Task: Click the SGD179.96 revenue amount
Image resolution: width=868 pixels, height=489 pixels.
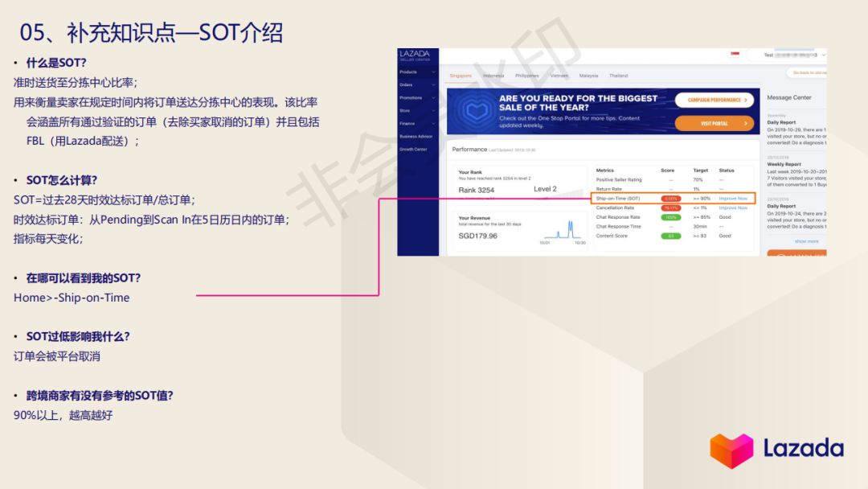Action: 477,236
